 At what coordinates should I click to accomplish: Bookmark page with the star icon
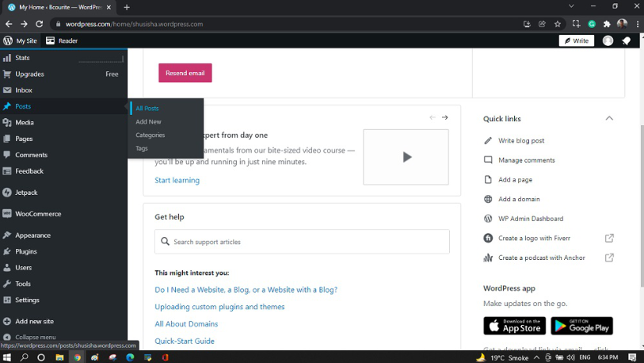tap(558, 24)
